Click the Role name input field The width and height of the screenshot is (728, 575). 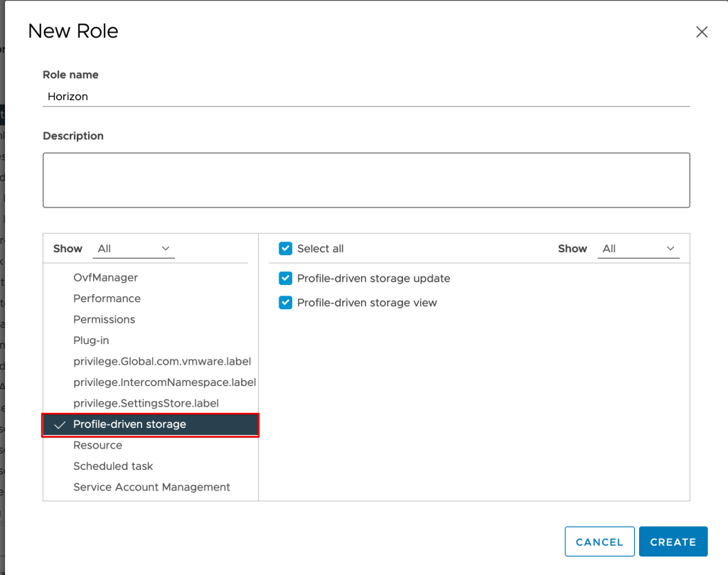(x=366, y=97)
